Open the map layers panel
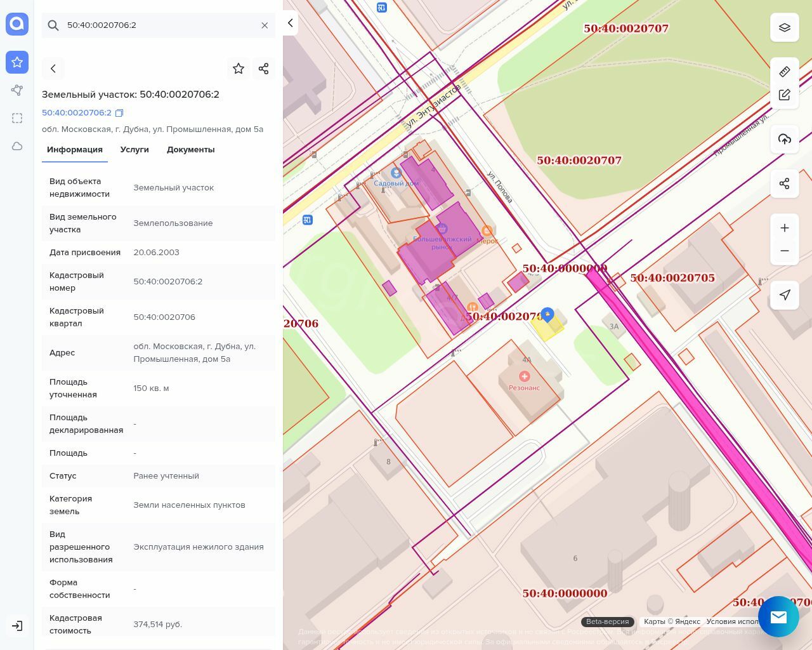 coord(784,27)
